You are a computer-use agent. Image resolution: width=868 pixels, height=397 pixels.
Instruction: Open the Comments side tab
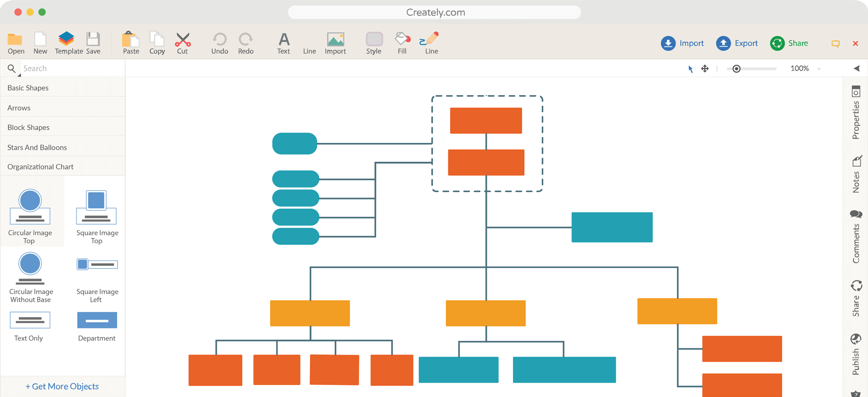pyautogui.click(x=856, y=237)
